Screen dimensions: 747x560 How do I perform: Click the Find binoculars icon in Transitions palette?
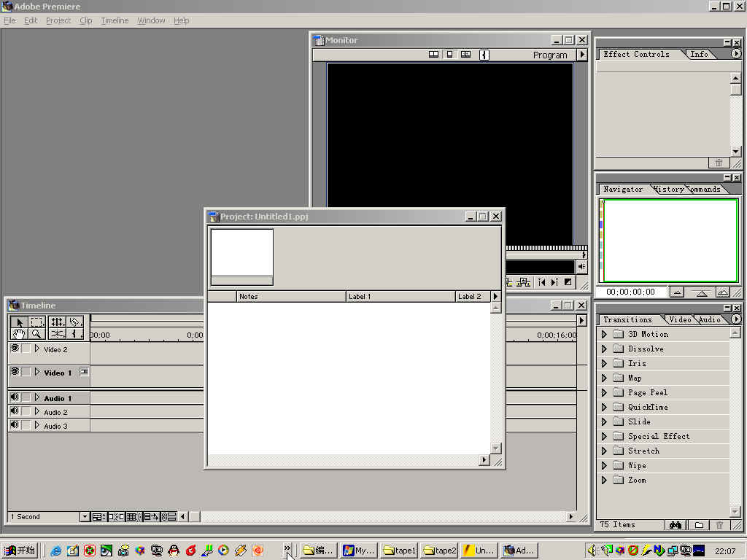[x=675, y=525]
